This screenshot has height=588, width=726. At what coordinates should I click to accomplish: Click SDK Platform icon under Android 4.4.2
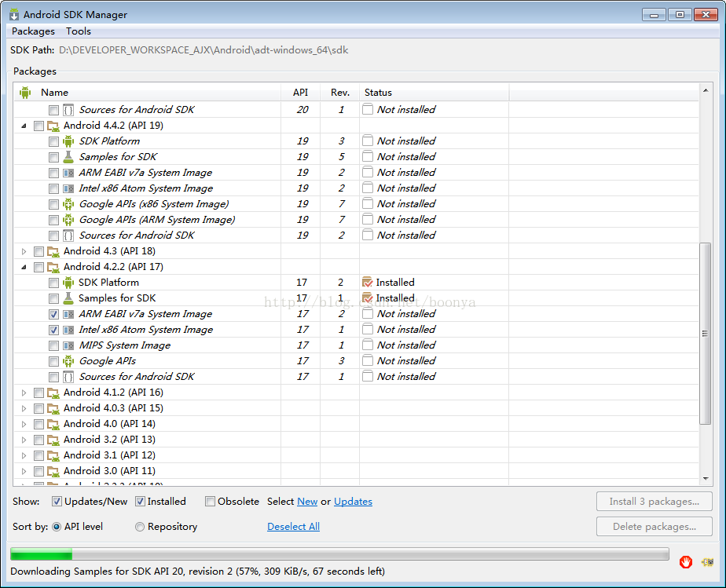68,141
